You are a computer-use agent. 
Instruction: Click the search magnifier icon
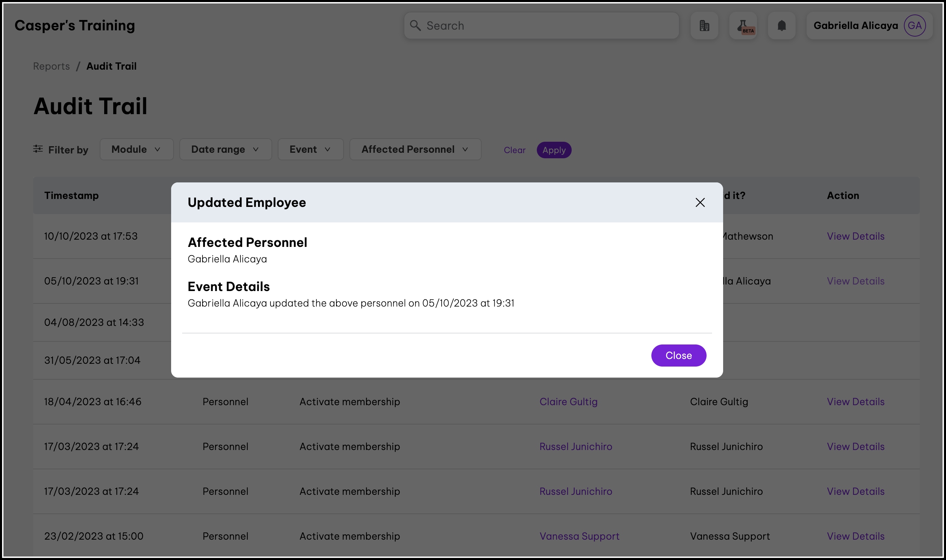coord(415,26)
